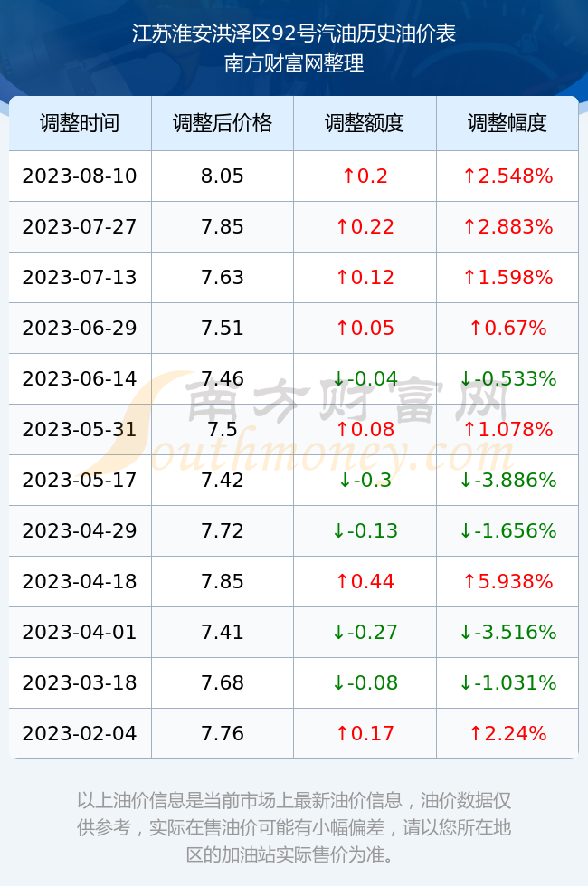Click the 调整后价格 column header
Image resolution: width=588 pixels, height=887 pixels.
point(223,123)
